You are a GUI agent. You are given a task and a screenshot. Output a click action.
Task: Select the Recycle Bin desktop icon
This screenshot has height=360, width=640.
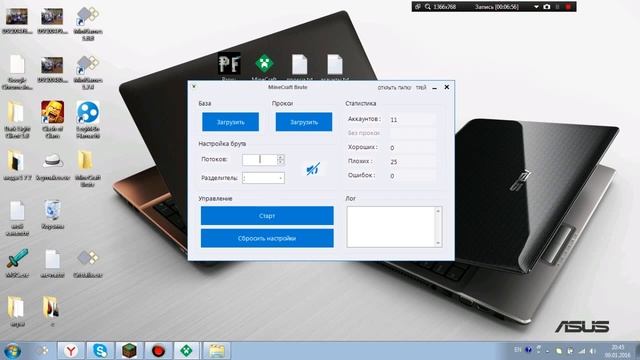point(52,215)
